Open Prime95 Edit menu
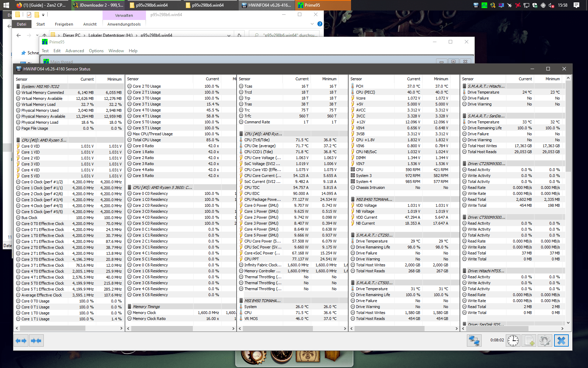This screenshot has height=368, width=588. tap(57, 51)
